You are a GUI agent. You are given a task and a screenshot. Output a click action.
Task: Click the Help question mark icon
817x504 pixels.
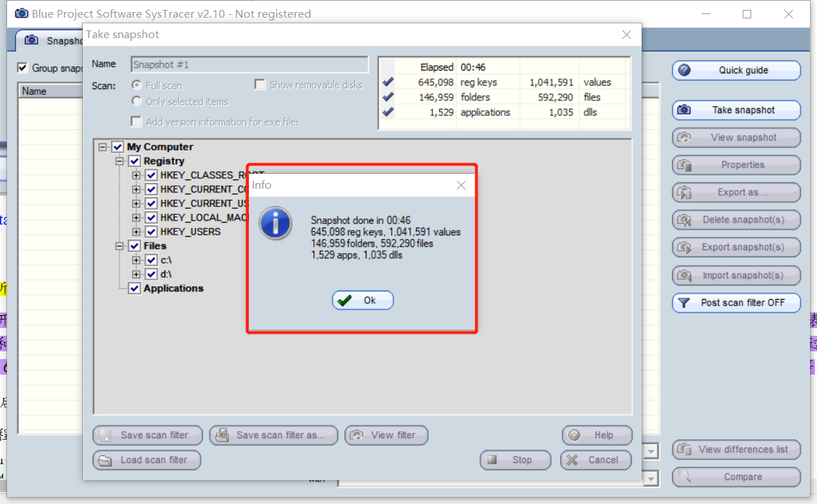574,435
